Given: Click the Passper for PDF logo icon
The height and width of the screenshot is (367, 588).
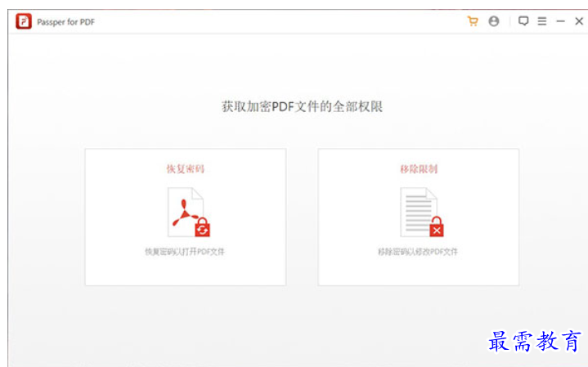Looking at the screenshot, I should (24, 21).
